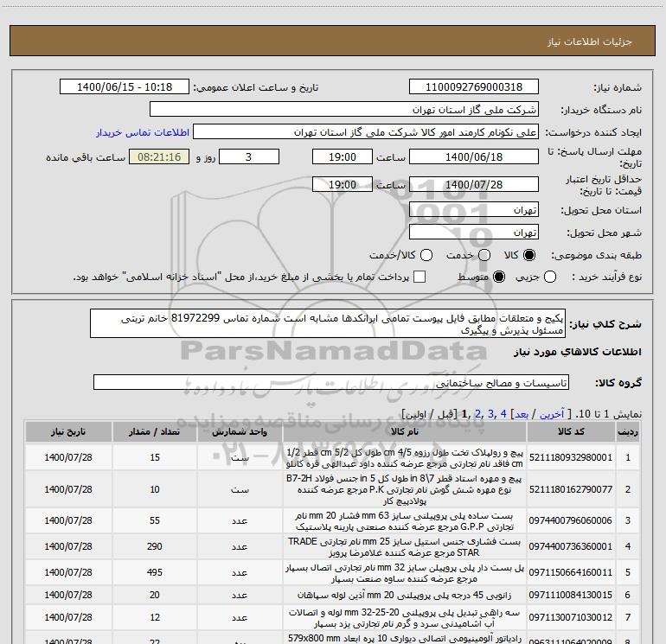Click the جزئیات اطلاعات نیاز header title
Screen dimensions: 666x644
point(589,41)
